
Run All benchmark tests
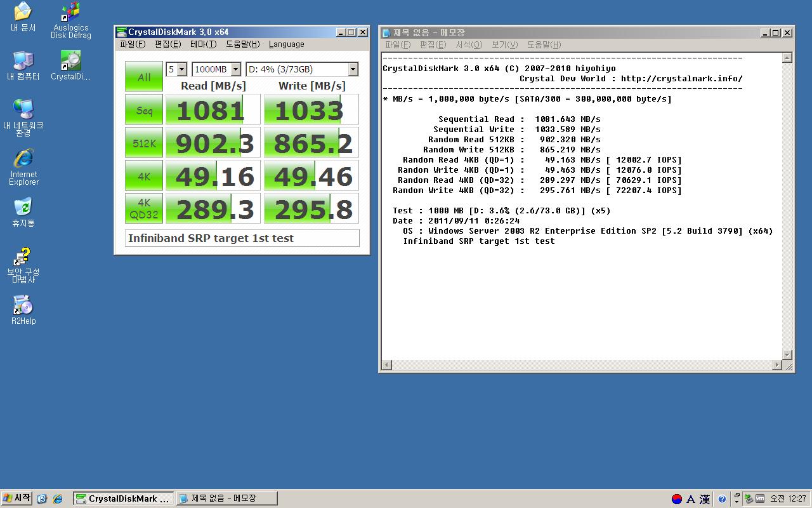coord(144,77)
